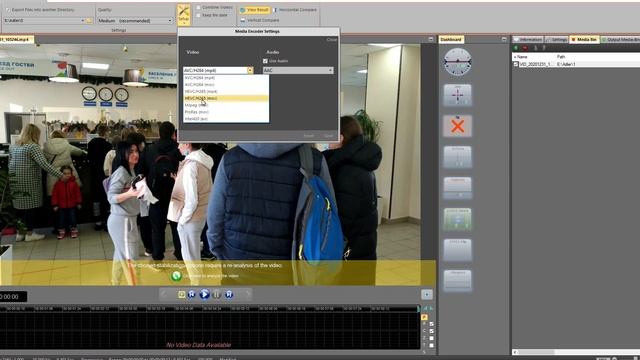
Task: Click Horizontal Compare button
Action: pos(295,9)
